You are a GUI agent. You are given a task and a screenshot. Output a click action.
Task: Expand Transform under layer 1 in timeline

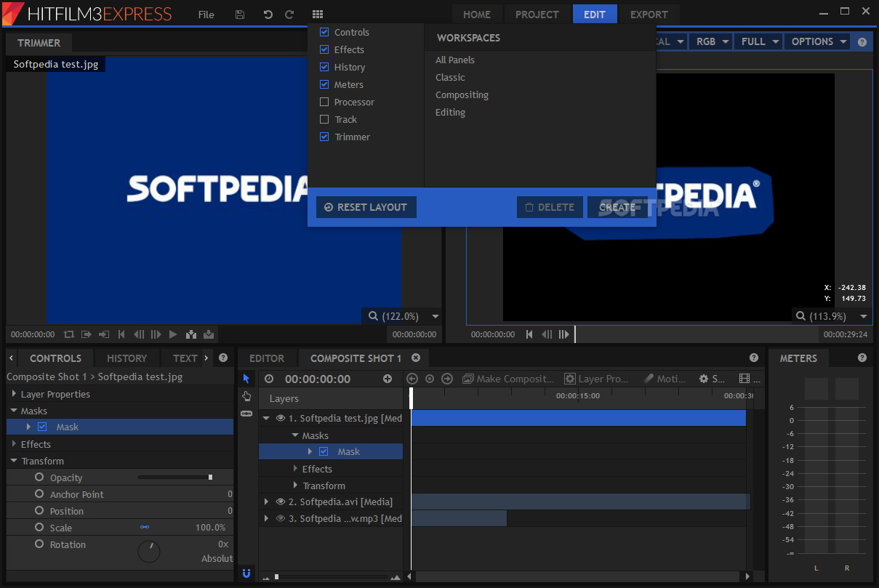pos(295,485)
